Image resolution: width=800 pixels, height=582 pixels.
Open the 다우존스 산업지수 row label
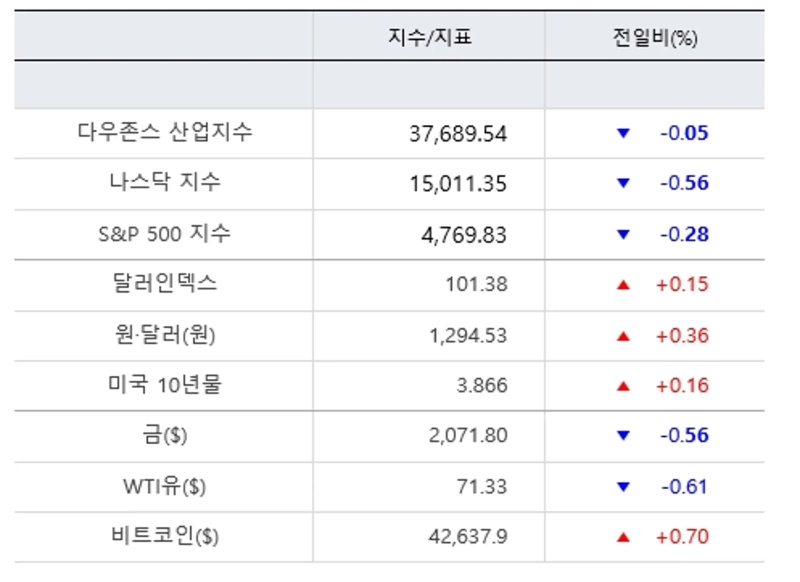coord(165,132)
